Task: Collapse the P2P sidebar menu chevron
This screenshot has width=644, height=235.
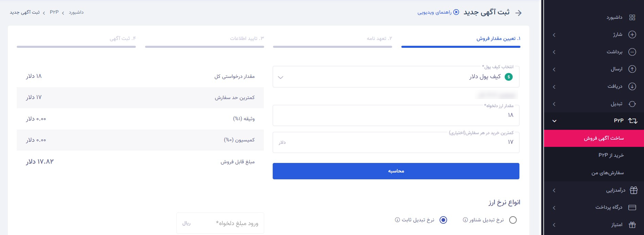Action: [x=554, y=121]
